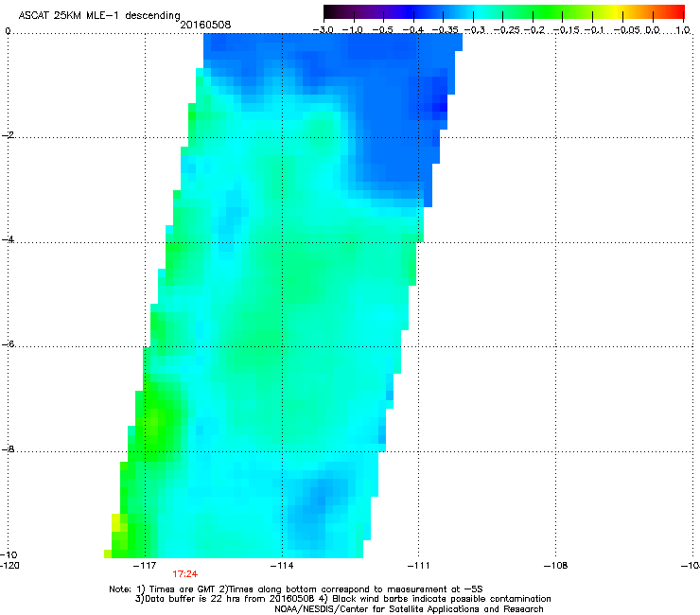Viewport: 700px width, 615px height.
Task: Click the latitude label -8
Action: [x=8, y=449]
